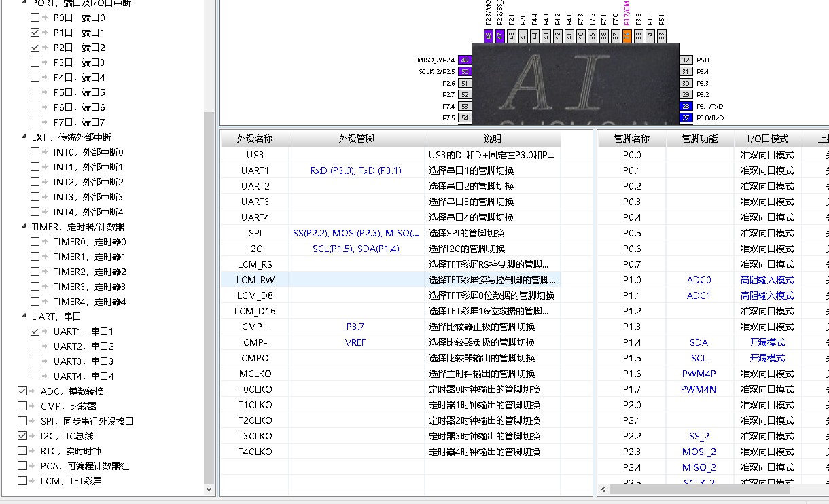Click the P1.4 开漏模式 mode cell
Screen dimensions: 829x504
click(x=768, y=342)
